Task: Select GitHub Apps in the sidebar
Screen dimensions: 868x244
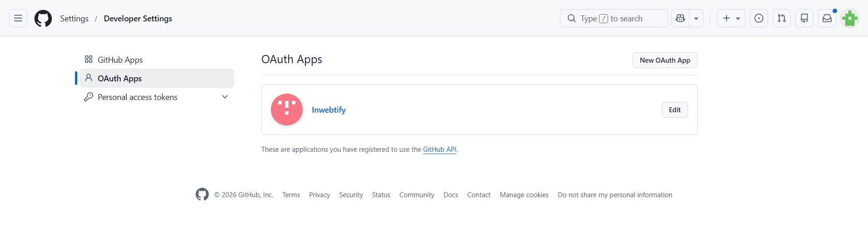Action: tap(157, 60)
